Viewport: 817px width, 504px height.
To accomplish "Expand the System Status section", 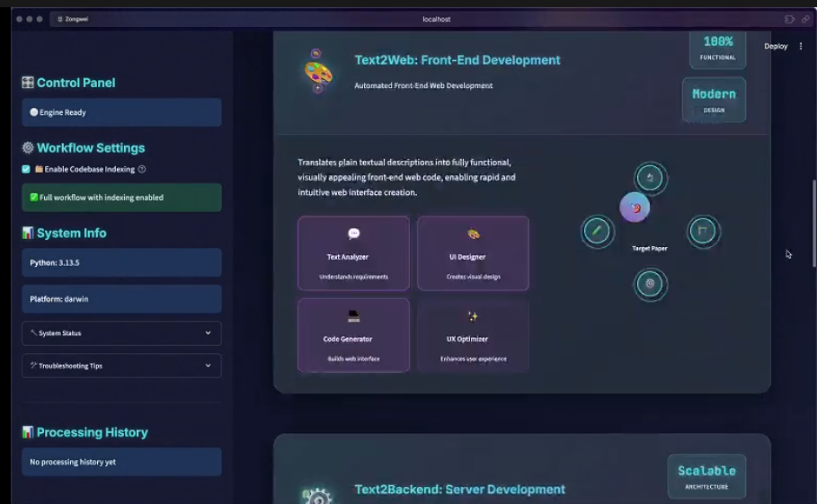I will click(x=121, y=333).
